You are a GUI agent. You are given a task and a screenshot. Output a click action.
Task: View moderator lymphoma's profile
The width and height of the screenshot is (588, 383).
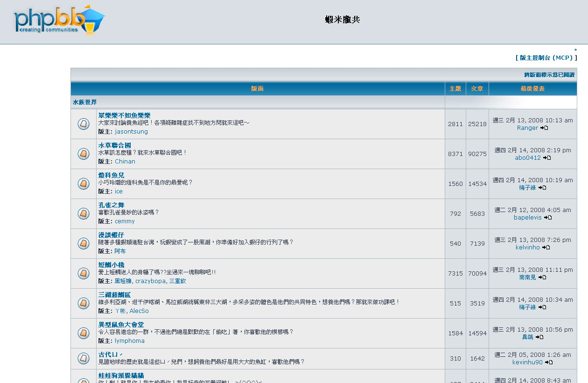130,341
